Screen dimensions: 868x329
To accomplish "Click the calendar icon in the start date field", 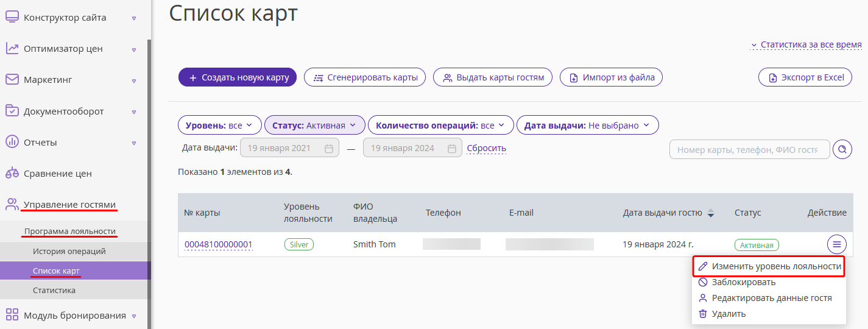I will (329, 148).
